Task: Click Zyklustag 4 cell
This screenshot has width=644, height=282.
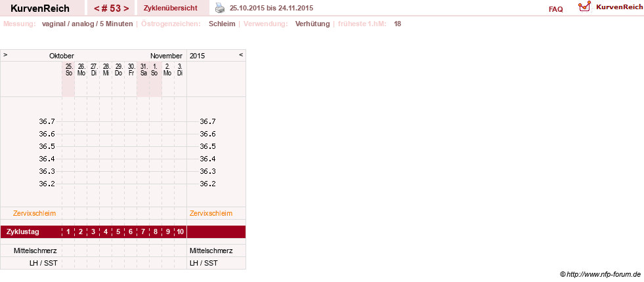Action: click(x=106, y=232)
